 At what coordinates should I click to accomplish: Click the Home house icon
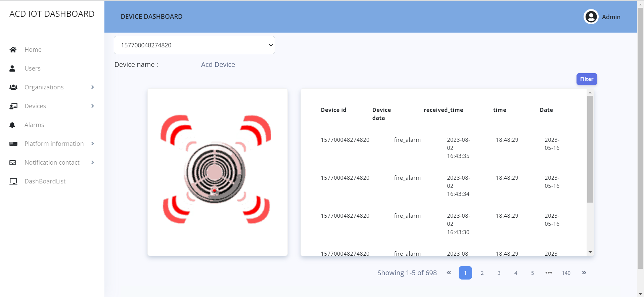click(13, 50)
